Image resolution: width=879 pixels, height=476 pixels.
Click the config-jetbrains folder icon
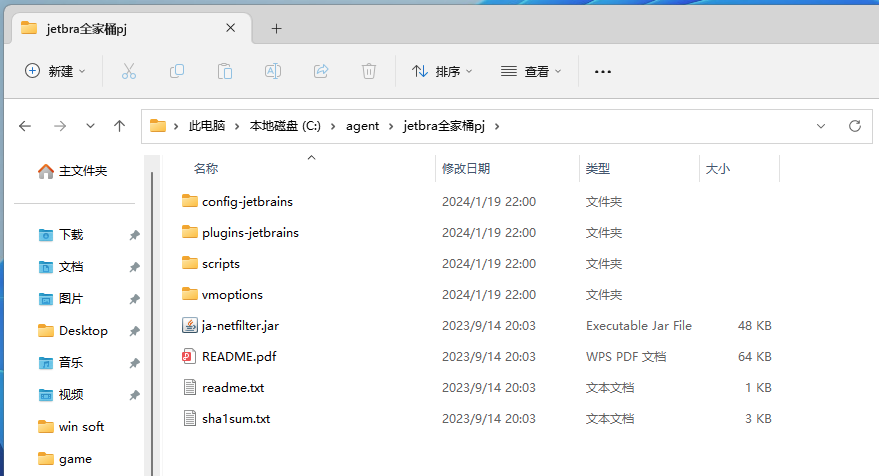coord(190,201)
